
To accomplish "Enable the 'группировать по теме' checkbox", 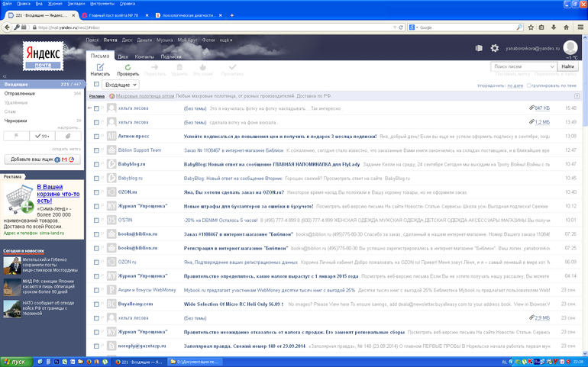I will pos(530,85).
